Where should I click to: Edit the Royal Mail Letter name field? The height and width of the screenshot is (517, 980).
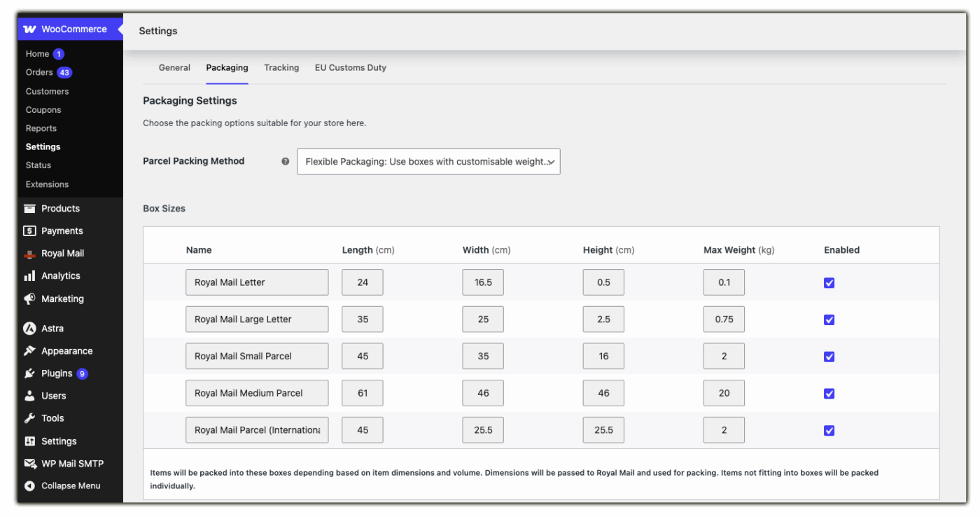coord(257,282)
